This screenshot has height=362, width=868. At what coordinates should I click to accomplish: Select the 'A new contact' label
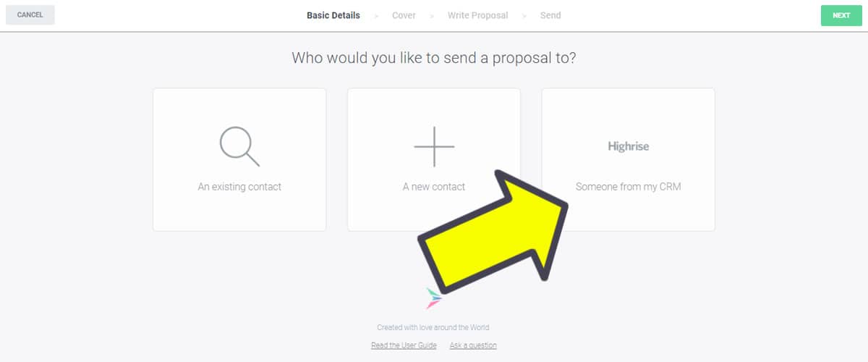tap(434, 187)
